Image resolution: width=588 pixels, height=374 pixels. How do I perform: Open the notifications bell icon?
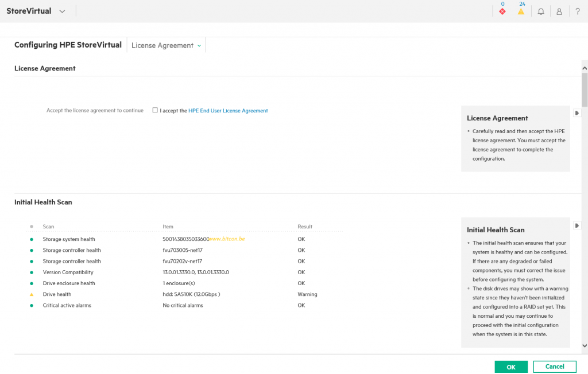point(541,11)
